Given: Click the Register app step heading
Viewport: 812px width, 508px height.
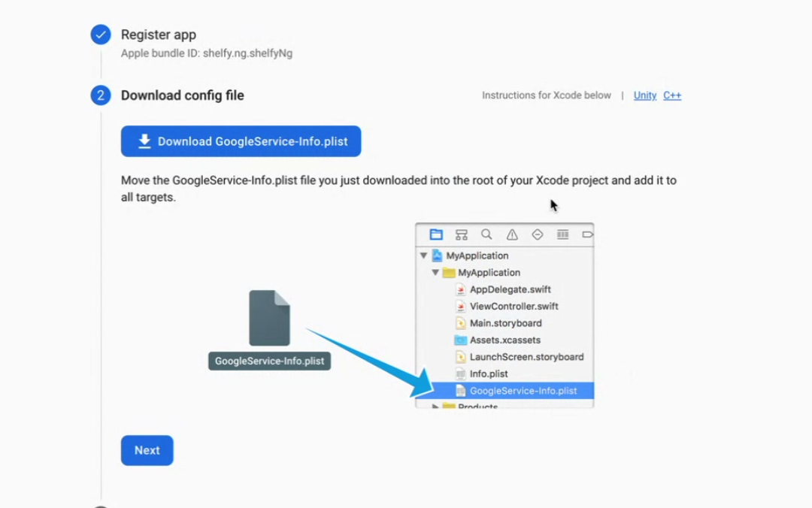Looking at the screenshot, I should (159, 35).
